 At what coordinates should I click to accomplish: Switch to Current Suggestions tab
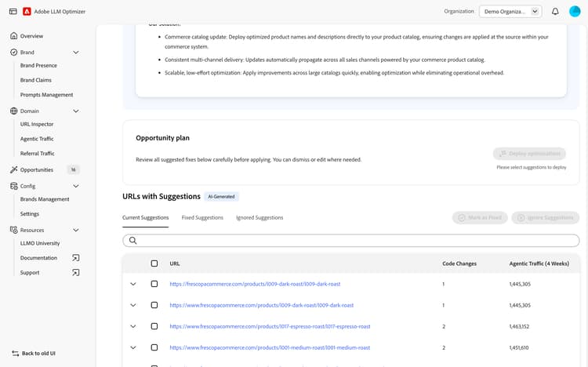(x=146, y=218)
